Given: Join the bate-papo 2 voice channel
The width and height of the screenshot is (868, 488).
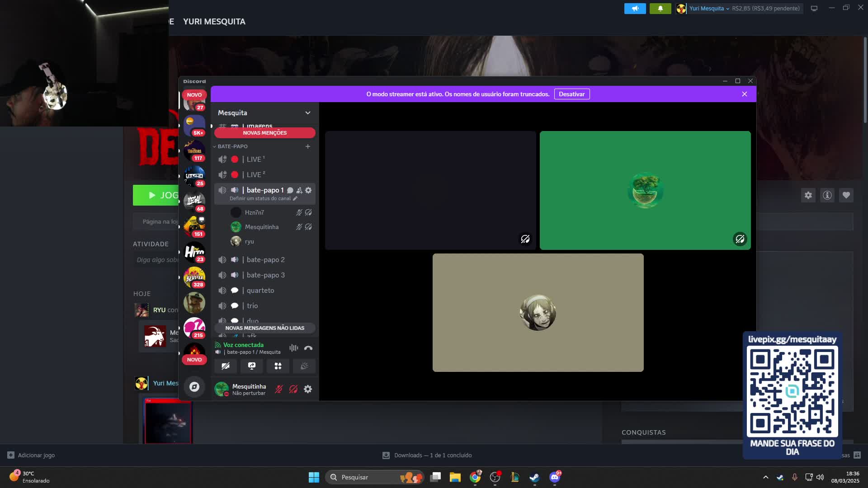Looking at the screenshot, I should click(x=265, y=259).
